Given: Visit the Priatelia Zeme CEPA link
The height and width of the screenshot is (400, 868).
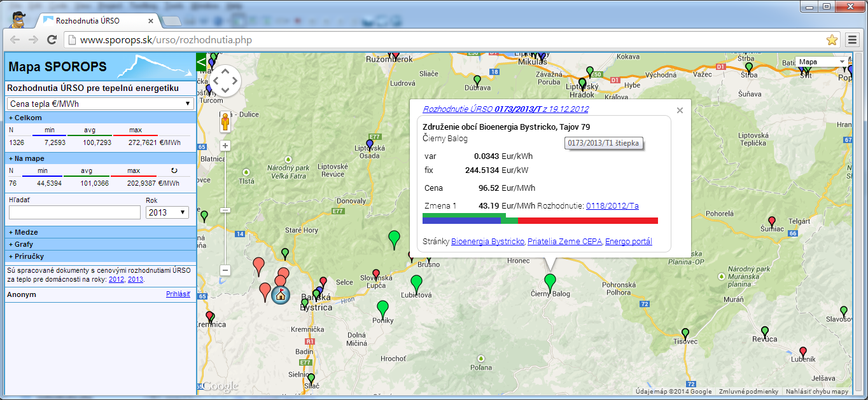Looking at the screenshot, I should click(x=564, y=242).
